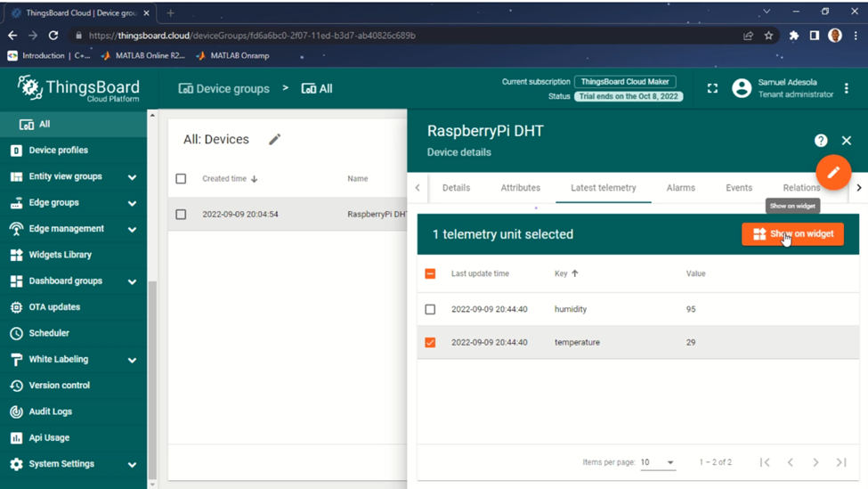
Task: Switch to the Events tab
Action: (739, 188)
